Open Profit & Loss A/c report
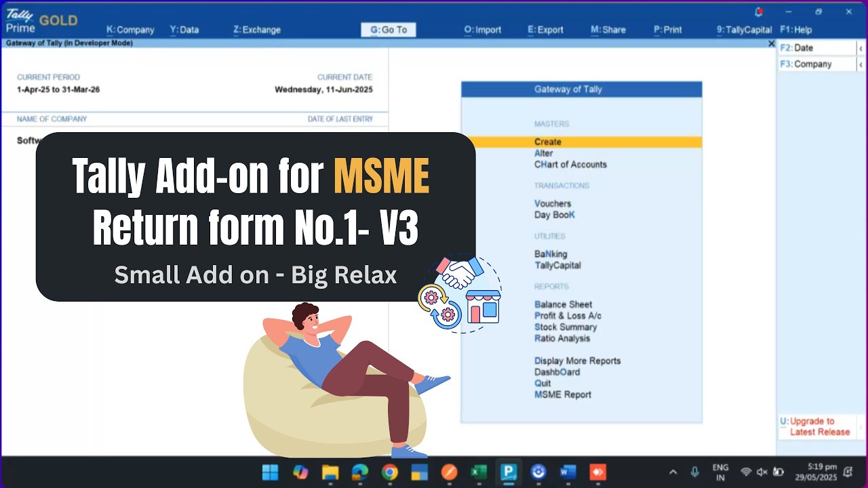 pos(568,316)
